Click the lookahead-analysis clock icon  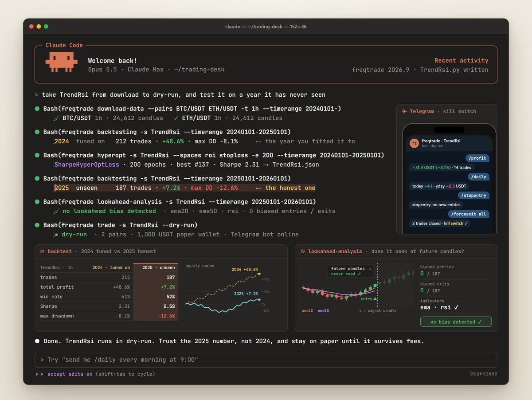(302, 251)
